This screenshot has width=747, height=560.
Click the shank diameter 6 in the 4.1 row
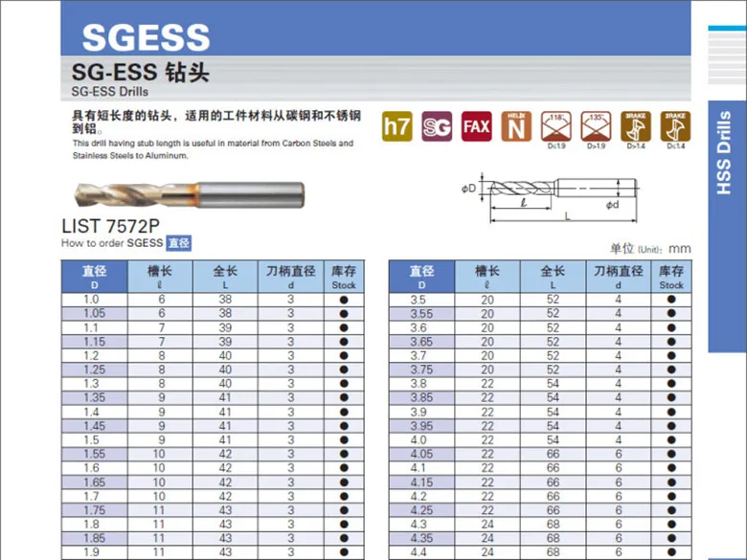pyautogui.click(x=618, y=468)
